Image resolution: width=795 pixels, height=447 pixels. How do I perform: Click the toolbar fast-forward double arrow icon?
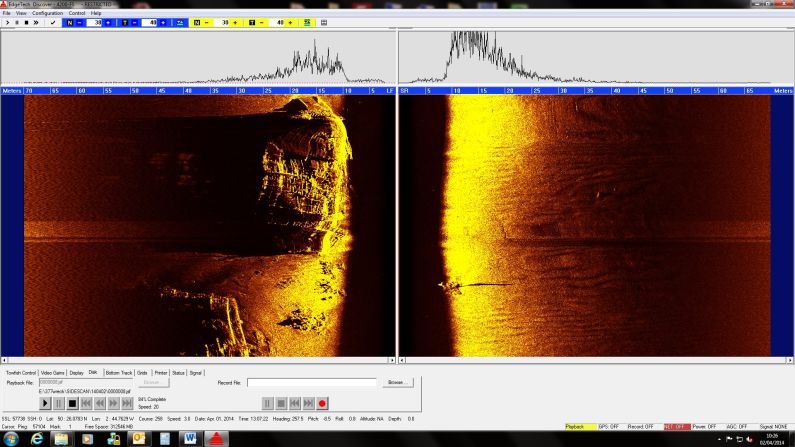click(x=36, y=23)
